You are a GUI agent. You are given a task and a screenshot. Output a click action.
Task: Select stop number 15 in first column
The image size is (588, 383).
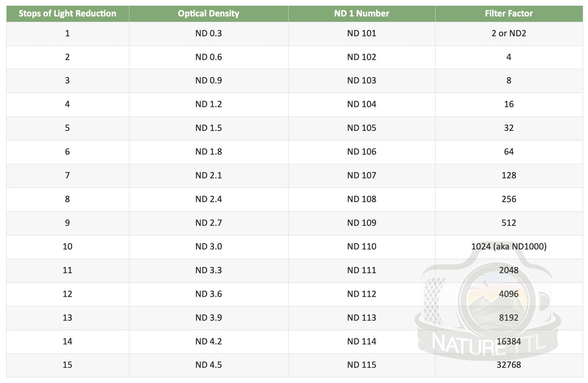pyautogui.click(x=67, y=365)
